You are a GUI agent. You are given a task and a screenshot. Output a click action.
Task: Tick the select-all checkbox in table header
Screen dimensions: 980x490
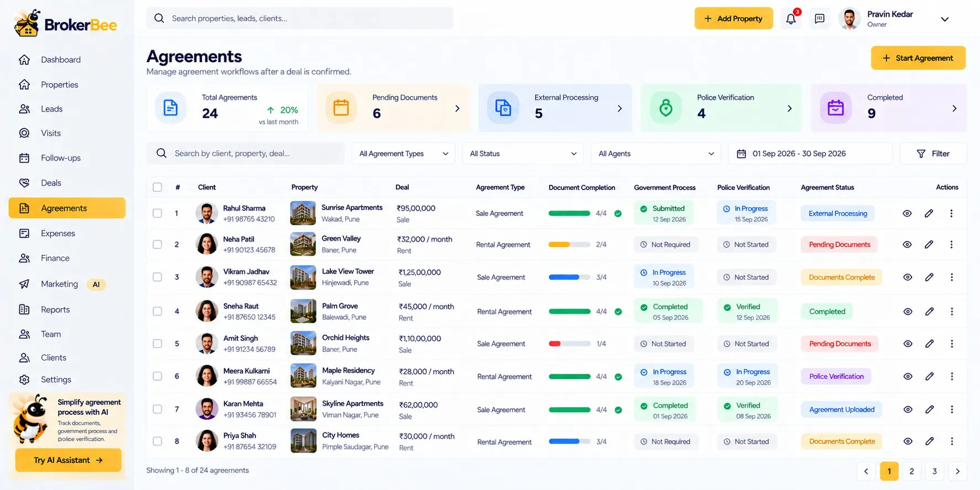[157, 187]
